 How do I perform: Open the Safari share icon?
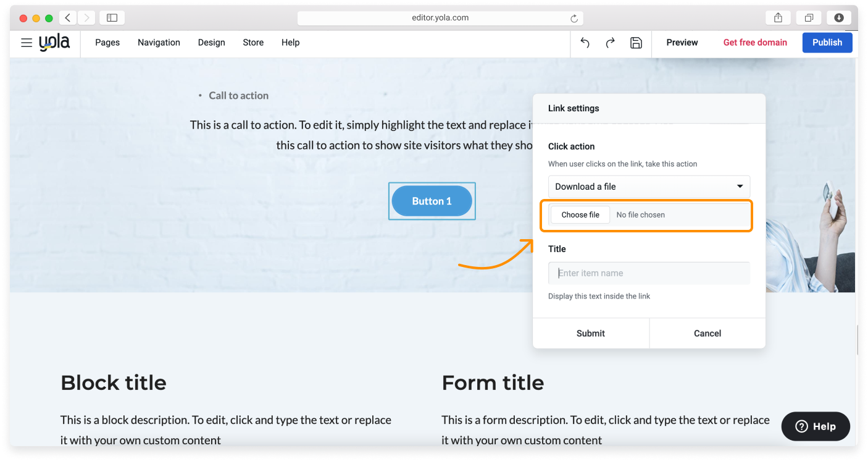(778, 18)
